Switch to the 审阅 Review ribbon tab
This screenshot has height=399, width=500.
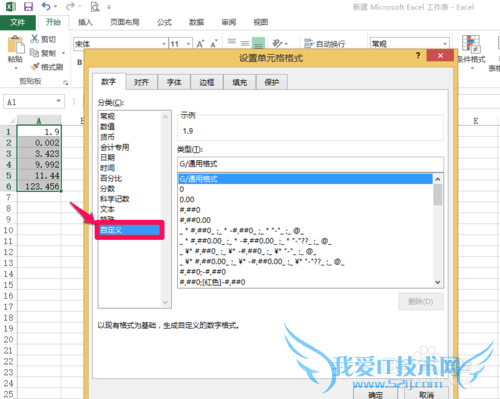click(x=229, y=22)
